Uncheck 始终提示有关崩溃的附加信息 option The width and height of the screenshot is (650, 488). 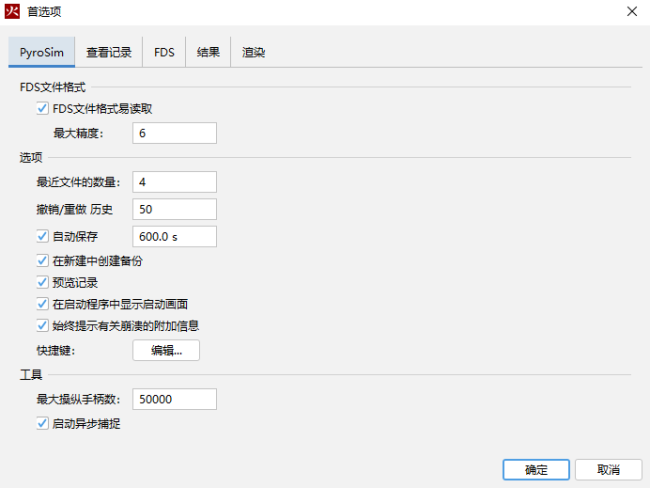42,326
